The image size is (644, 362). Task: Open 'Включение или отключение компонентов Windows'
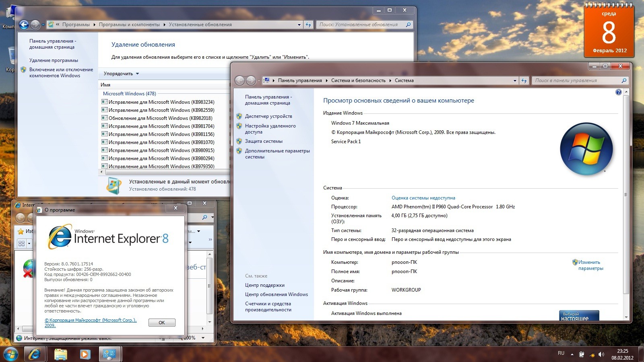coord(61,72)
